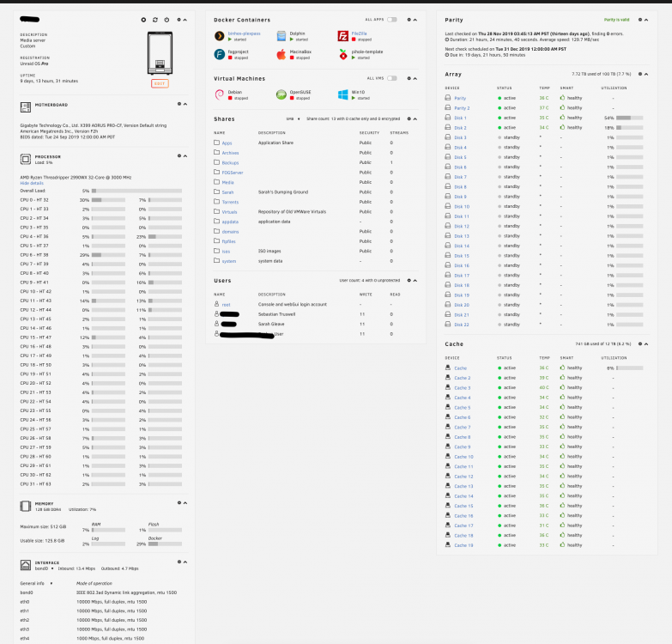The width and height of the screenshot is (672, 644).
Task: Open the fogproject container icon
Action: (220, 54)
